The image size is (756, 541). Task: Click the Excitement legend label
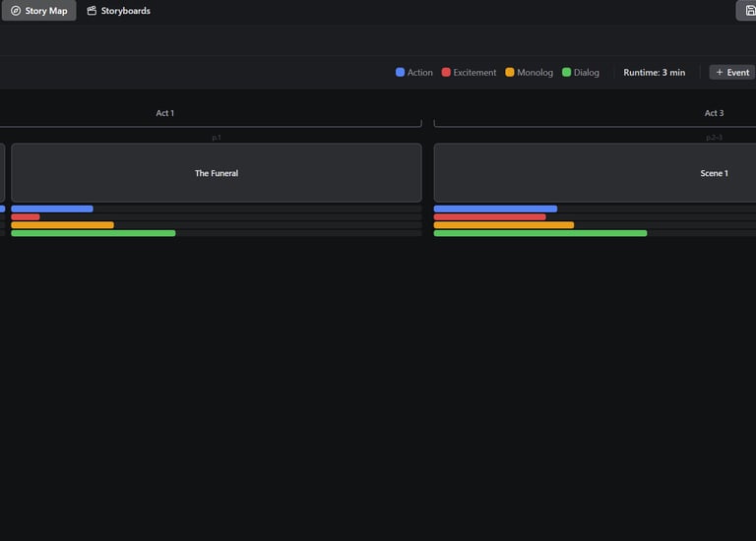474,72
